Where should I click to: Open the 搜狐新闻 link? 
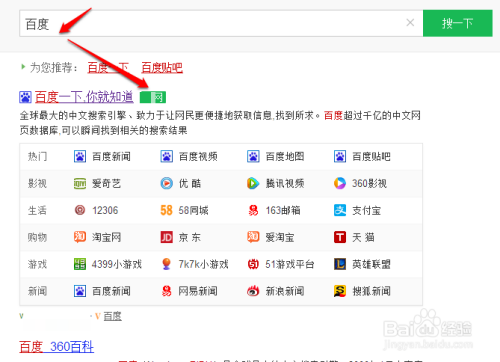[371, 291]
